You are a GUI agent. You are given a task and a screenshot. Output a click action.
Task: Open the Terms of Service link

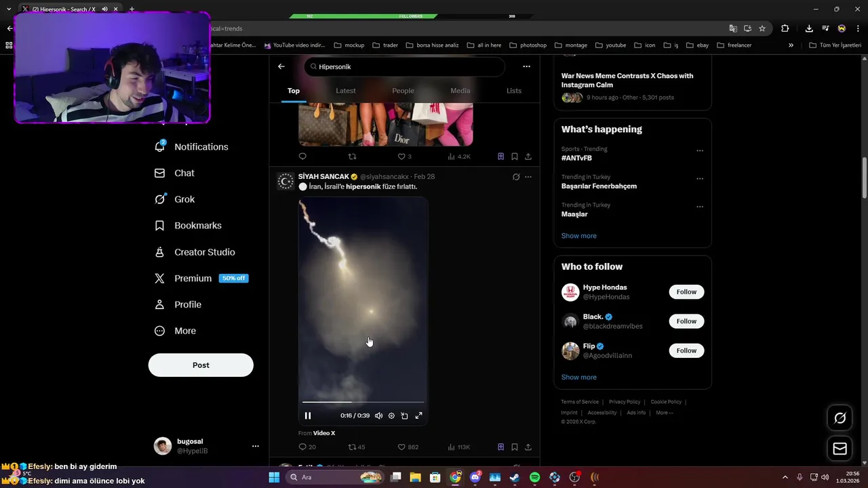pos(580,402)
